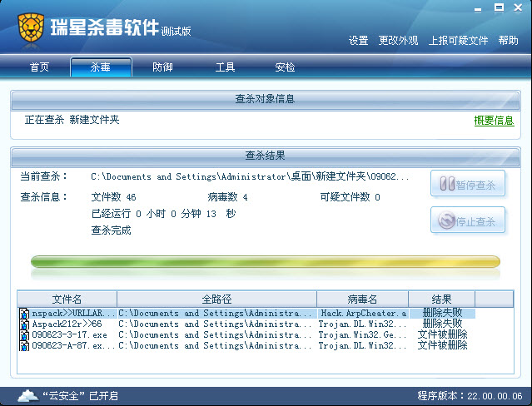The width and height of the screenshot is (532, 406).
Task: Click the current scan path text
Action: 250,176
